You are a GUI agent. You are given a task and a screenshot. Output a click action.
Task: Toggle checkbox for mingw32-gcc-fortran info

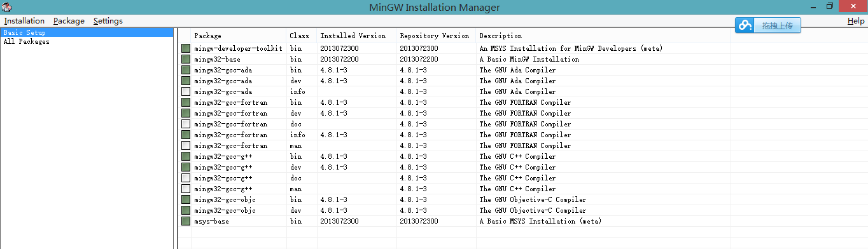click(185, 135)
